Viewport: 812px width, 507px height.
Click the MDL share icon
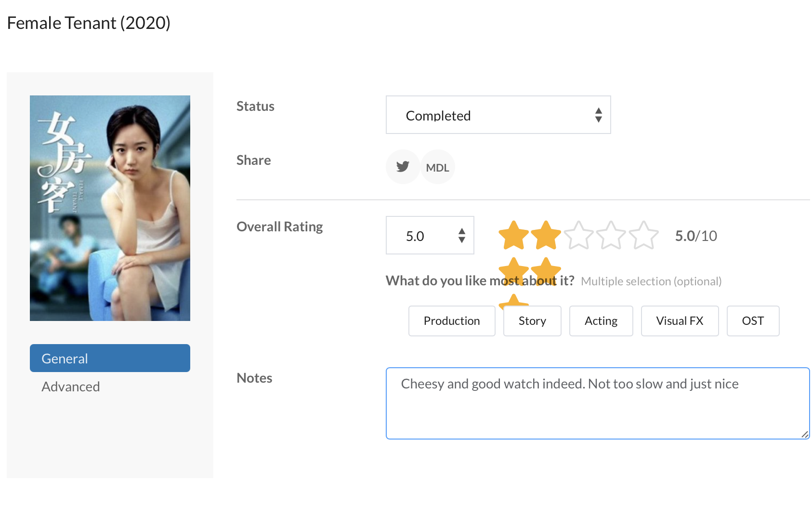tap(437, 167)
